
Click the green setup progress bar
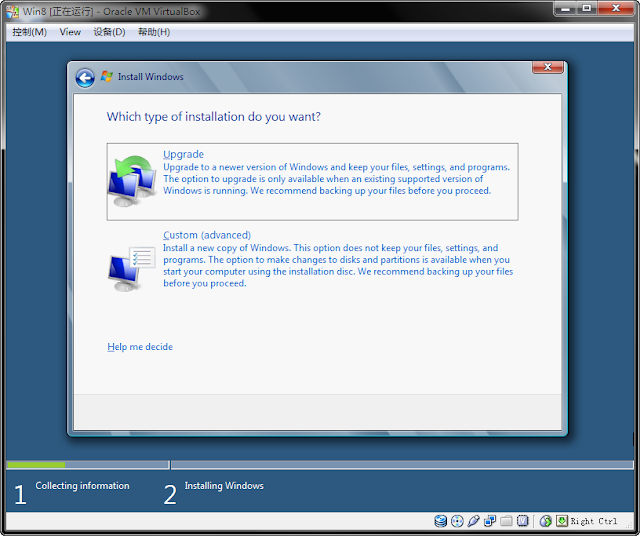[36, 465]
